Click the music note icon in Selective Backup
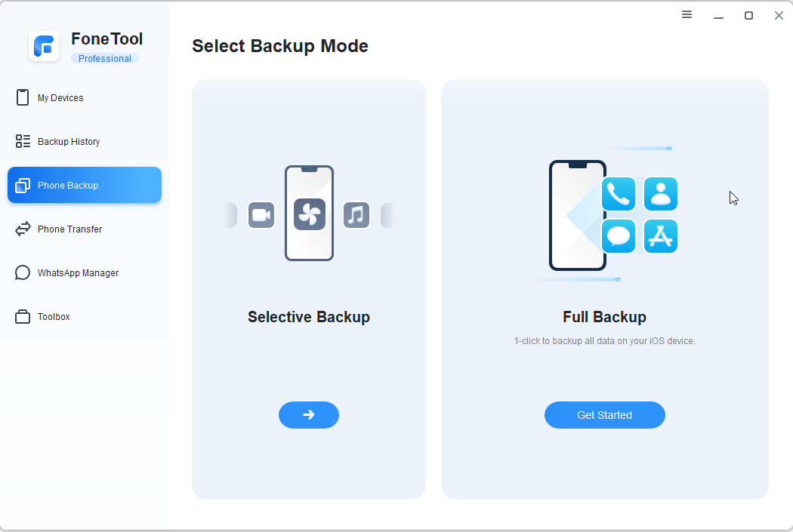Image resolution: width=793 pixels, height=532 pixels. (x=356, y=215)
